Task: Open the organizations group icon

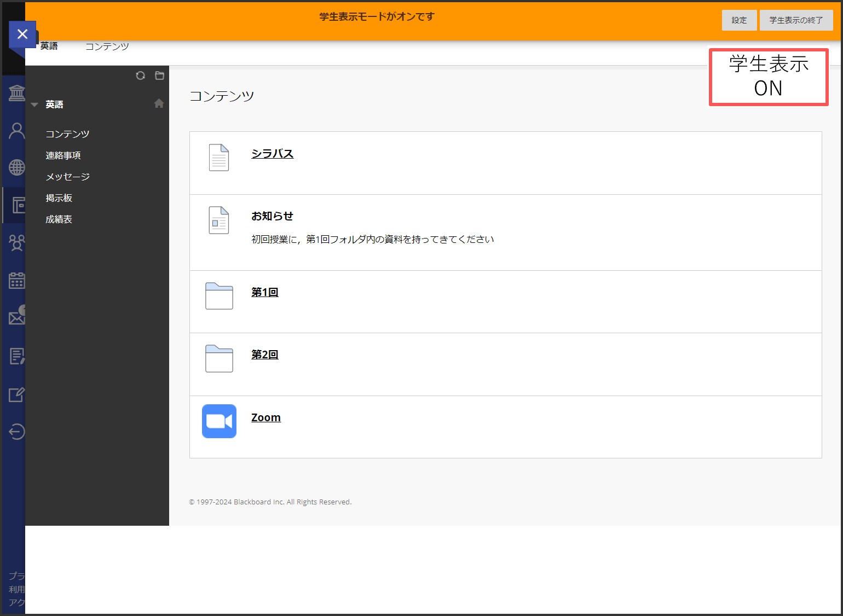Action: [x=16, y=242]
